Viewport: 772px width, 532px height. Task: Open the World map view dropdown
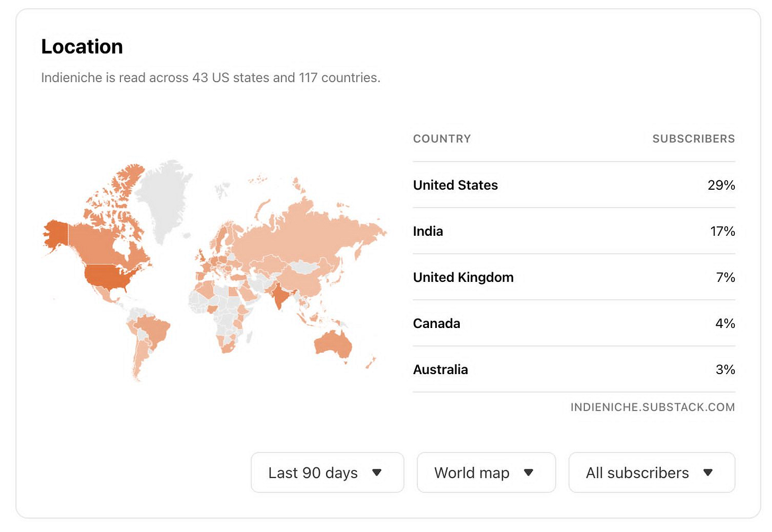click(x=486, y=472)
